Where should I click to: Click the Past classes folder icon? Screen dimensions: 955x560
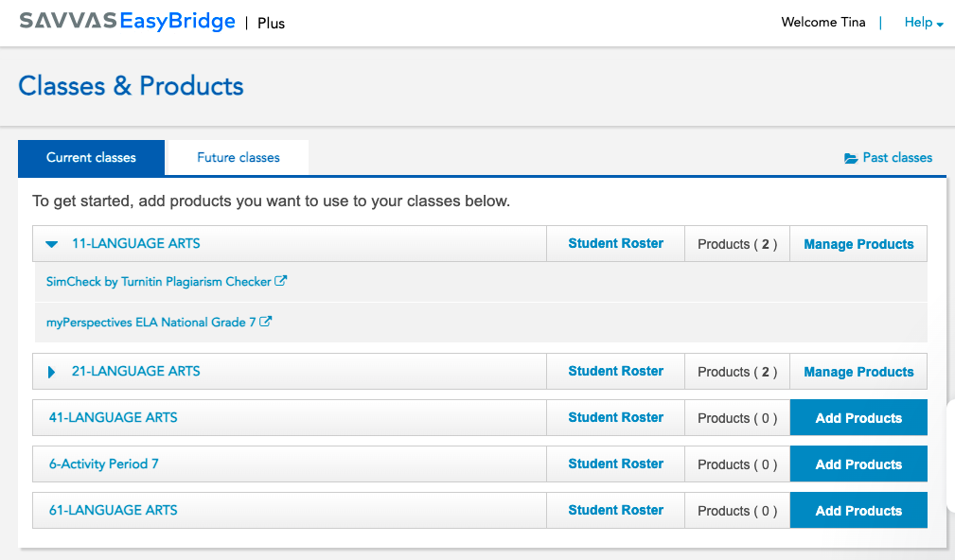(x=851, y=159)
